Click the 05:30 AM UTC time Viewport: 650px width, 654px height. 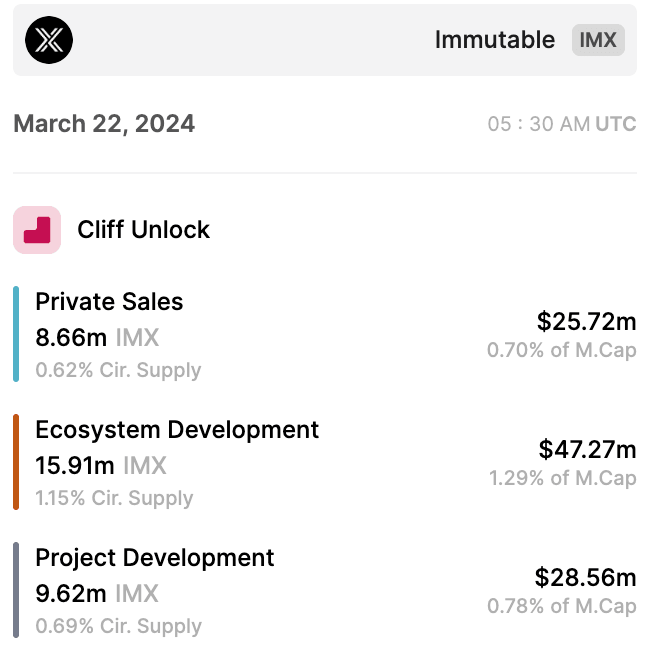point(561,125)
